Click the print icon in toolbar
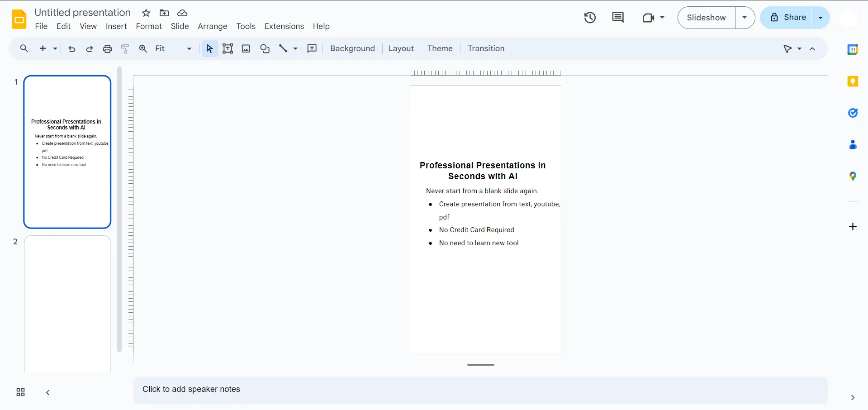 coord(107,49)
